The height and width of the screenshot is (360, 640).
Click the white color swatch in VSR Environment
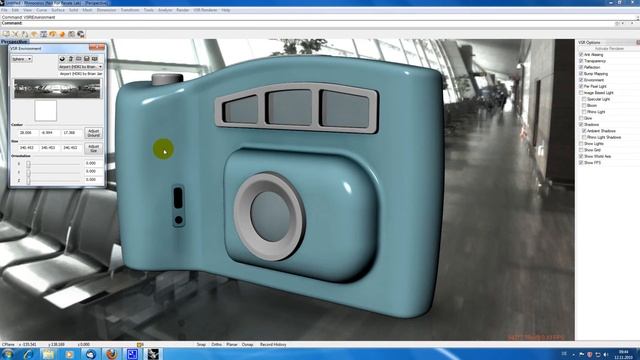(45, 111)
